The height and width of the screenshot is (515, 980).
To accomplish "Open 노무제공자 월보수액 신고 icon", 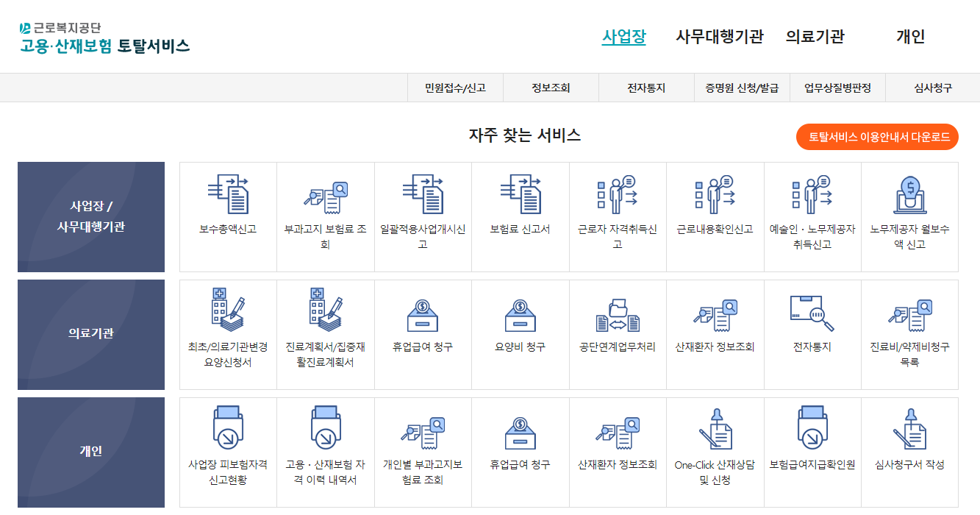I will point(910,194).
